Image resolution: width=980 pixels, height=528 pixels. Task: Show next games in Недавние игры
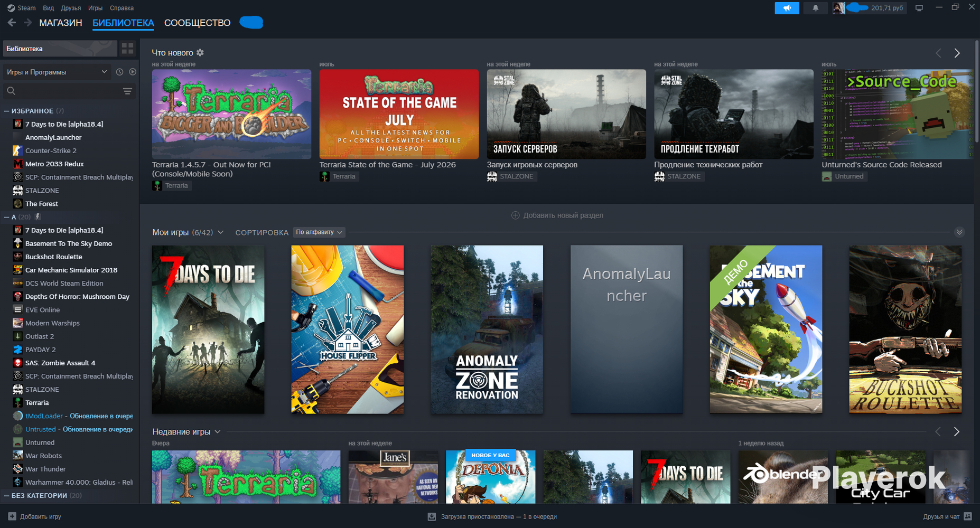[x=956, y=431]
